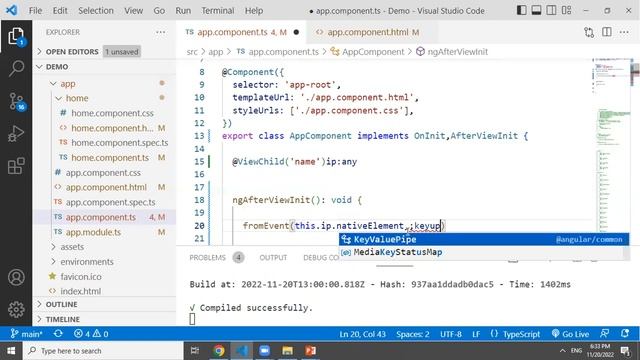Open PowerPoint from the taskbar
This screenshot has width=640, height=360.
[310, 351]
